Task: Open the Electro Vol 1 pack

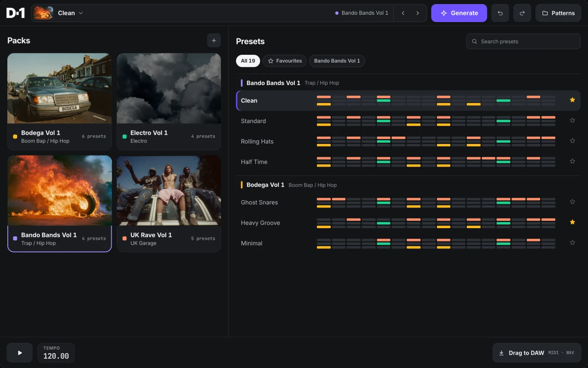Action: click(169, 102)
